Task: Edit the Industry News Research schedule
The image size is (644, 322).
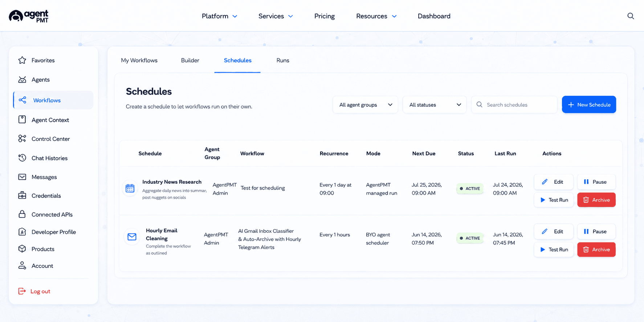Action: [x=554, y=182]
